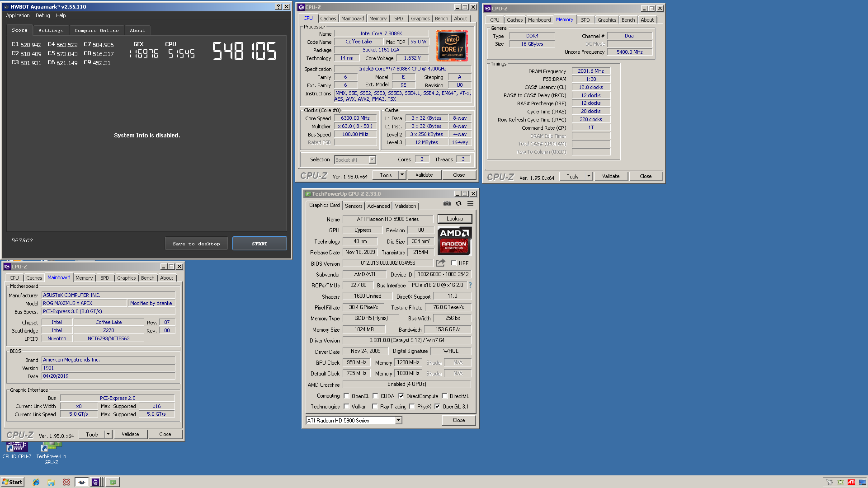Open Tools dropdown arrow in CPU-Z Memory window
The height and width of the screenshot is (488, 868).
click(589, 176)
